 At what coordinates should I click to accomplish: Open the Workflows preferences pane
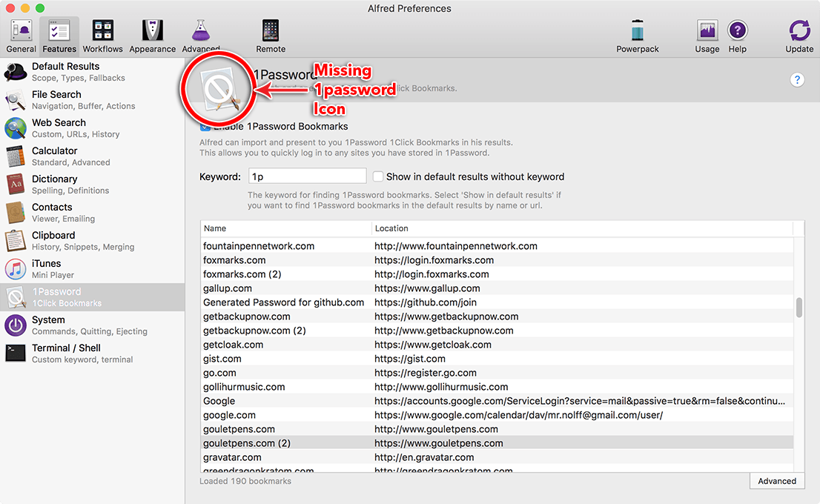coord(102,33)
